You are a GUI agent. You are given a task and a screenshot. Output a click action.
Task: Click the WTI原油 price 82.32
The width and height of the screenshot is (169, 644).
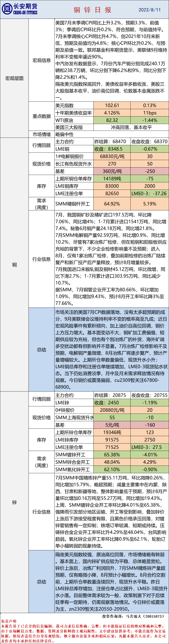112,120
